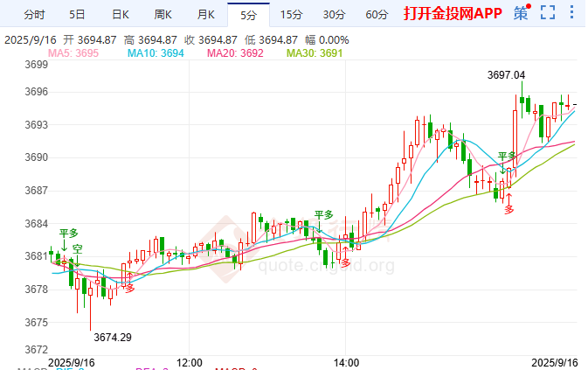
Task: Click the MA20: 3692 label
Action: coord(235,53)
